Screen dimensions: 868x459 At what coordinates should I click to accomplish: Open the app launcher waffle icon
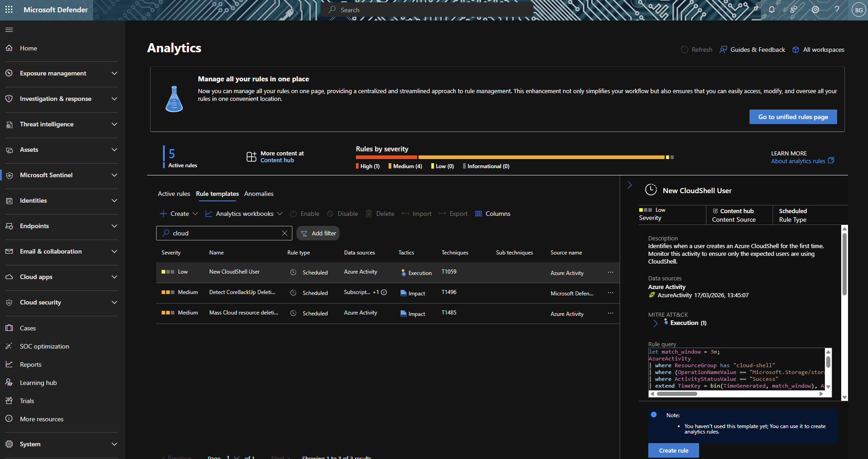[9, 10]
